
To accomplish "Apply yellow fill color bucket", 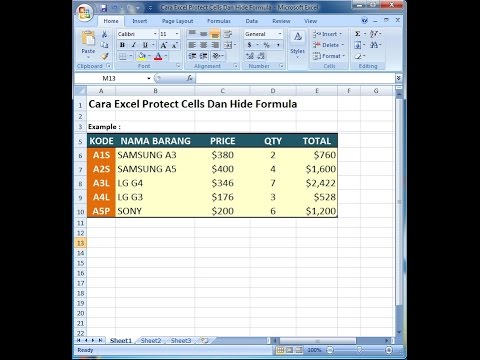I will coord(142,56).
